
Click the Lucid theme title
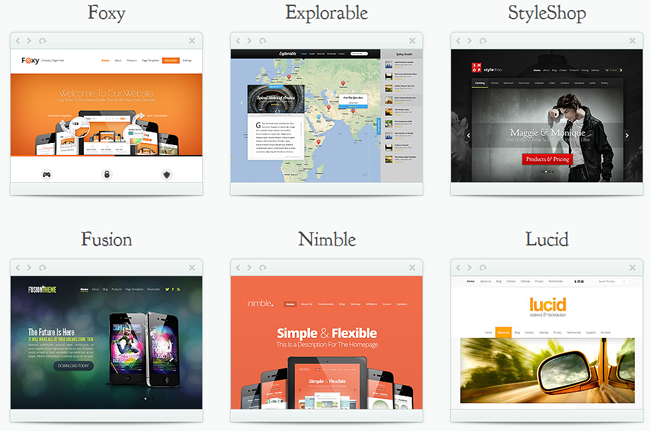coord(547,239)
